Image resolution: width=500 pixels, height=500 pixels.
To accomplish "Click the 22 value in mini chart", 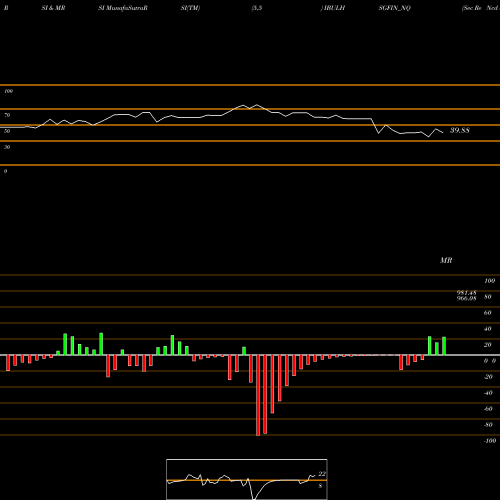I will click(322, 474).
